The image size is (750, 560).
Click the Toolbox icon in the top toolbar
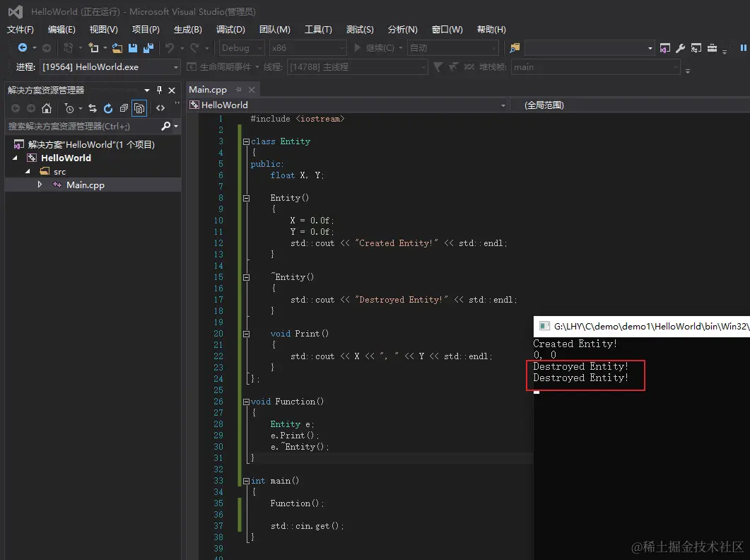tap(713, 48)
